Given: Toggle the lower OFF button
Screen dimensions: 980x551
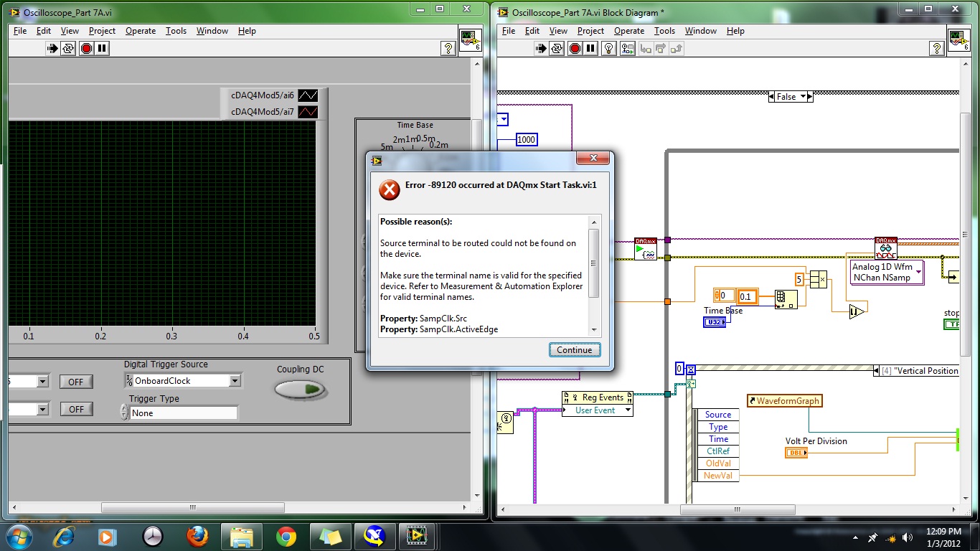Looking at the screenshot, I should 76,409.
